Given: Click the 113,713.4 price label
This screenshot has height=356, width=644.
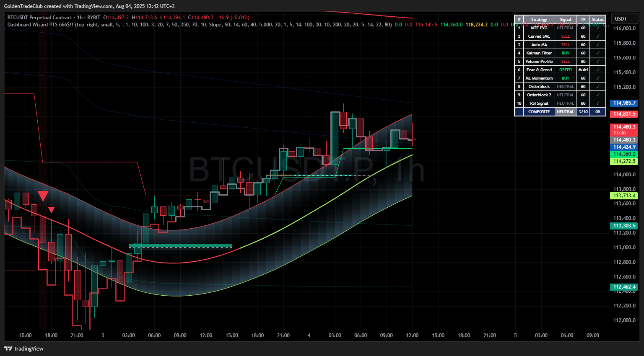Looking at the screenshot, I should 624,196.
